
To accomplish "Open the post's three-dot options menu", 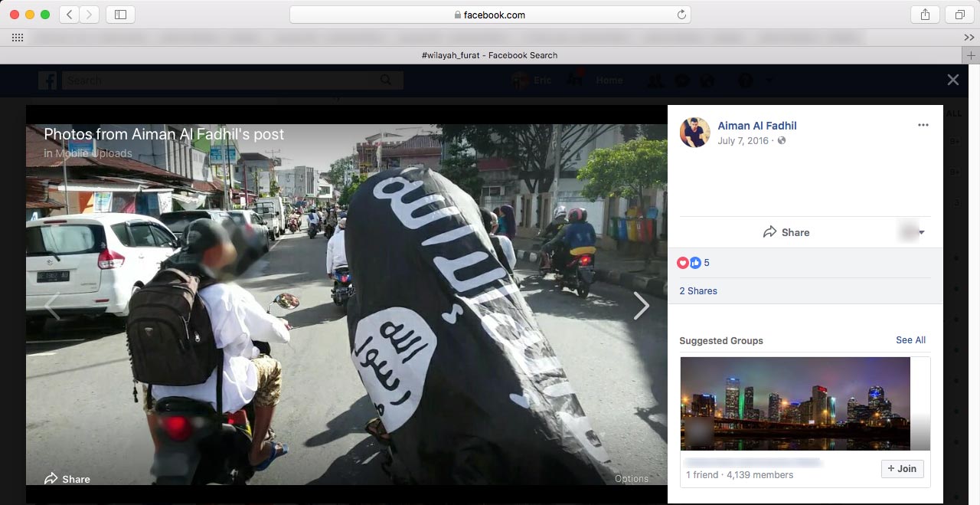I will click(923, 125).
